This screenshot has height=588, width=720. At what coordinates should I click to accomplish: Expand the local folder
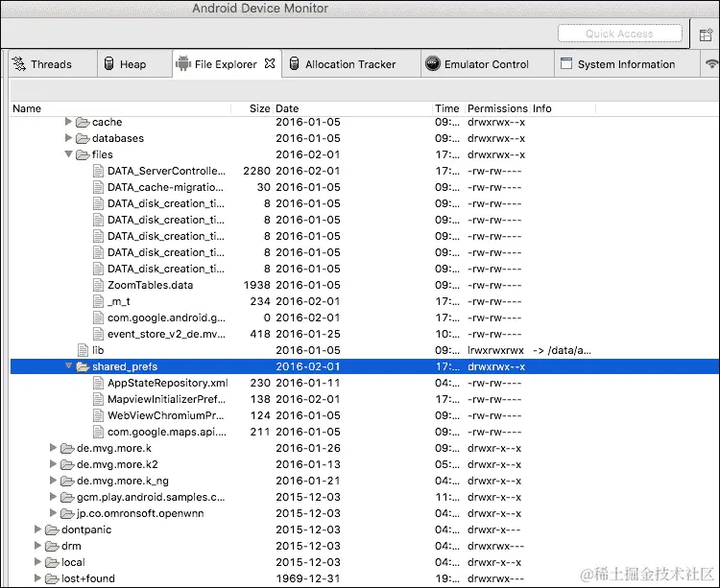click(38, 562)
